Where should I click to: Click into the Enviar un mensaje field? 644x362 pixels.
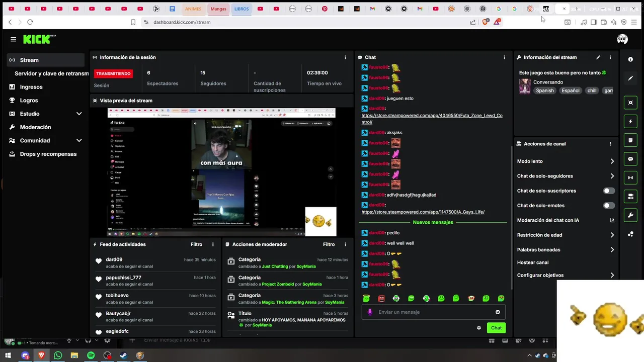433,312
